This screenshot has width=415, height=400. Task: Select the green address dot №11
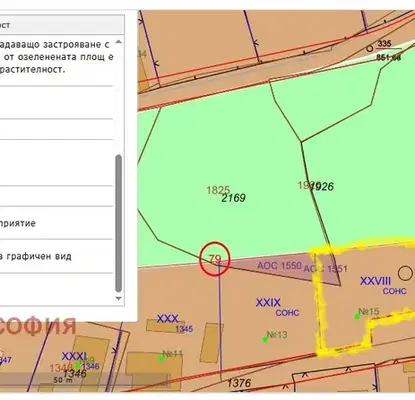click(161, 358)
